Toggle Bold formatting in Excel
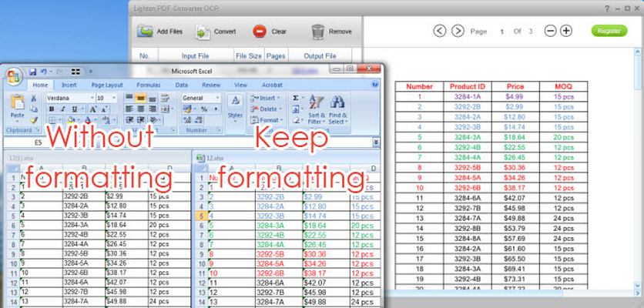644x308 pixels. [52, 109]
